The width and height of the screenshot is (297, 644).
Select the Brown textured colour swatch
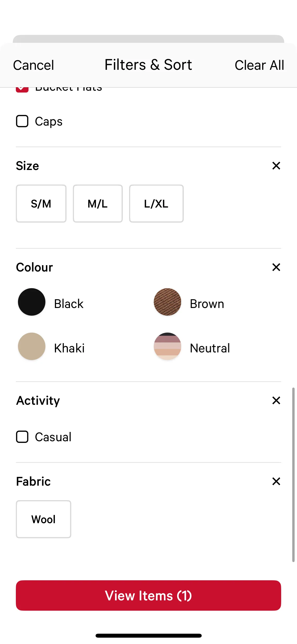click(167, 302)
